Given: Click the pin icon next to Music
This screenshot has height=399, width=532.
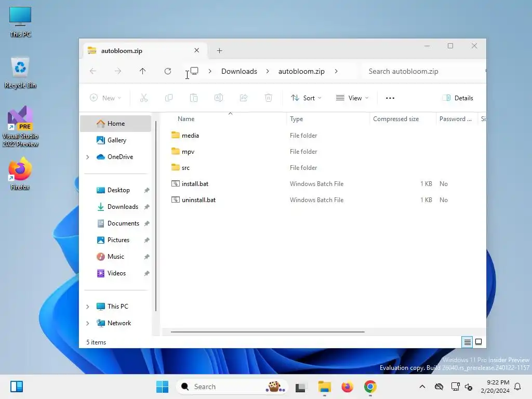Looking at the screenshot, I should click(x=147, y=257).
